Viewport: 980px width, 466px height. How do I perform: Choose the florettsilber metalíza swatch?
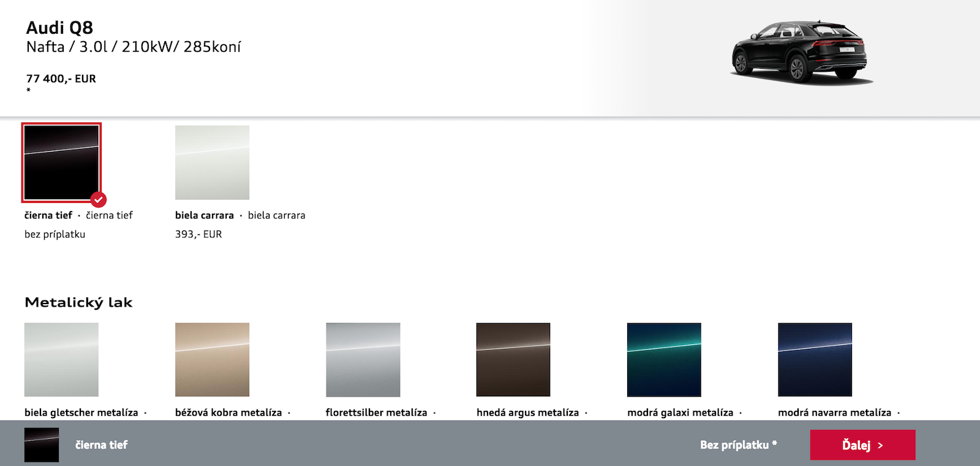coord(363,359)
